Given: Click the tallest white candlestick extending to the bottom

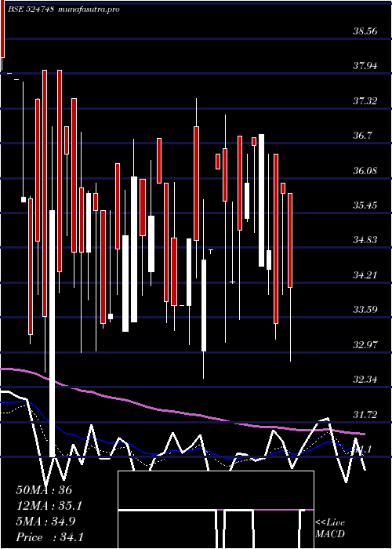Looking at the screenshot, I should point(53,333).
